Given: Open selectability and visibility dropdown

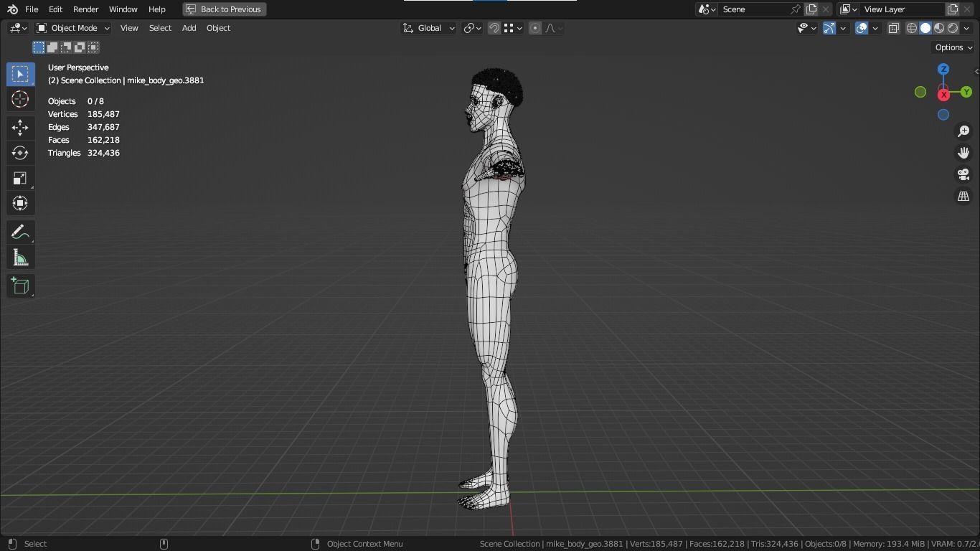Looking at the screenshot, I should [807, 28].
